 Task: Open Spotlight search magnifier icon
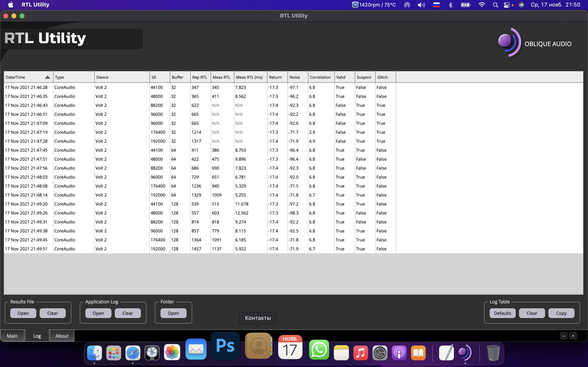tap(495, 5)
